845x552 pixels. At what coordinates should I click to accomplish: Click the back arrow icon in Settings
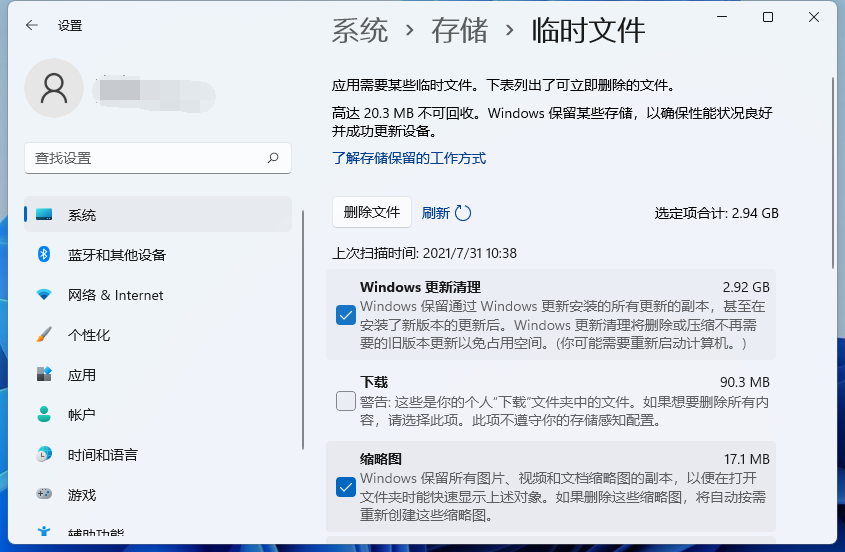coord(32,25)
